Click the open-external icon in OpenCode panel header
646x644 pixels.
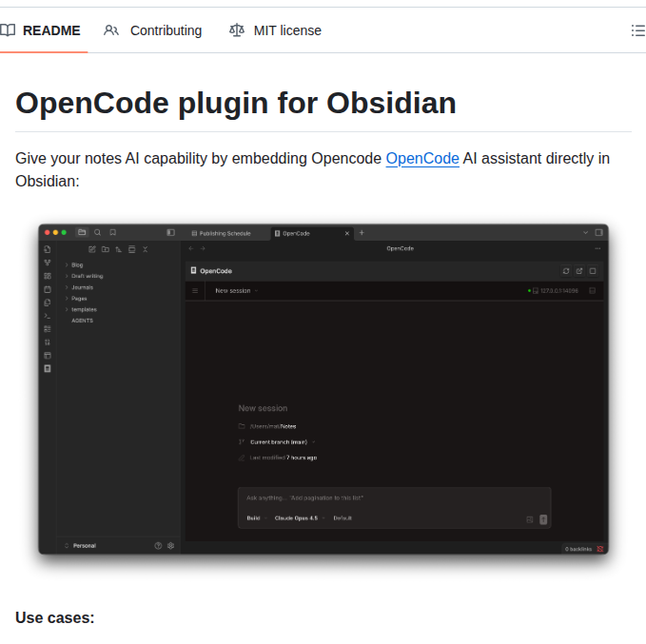tap(579, 271)
